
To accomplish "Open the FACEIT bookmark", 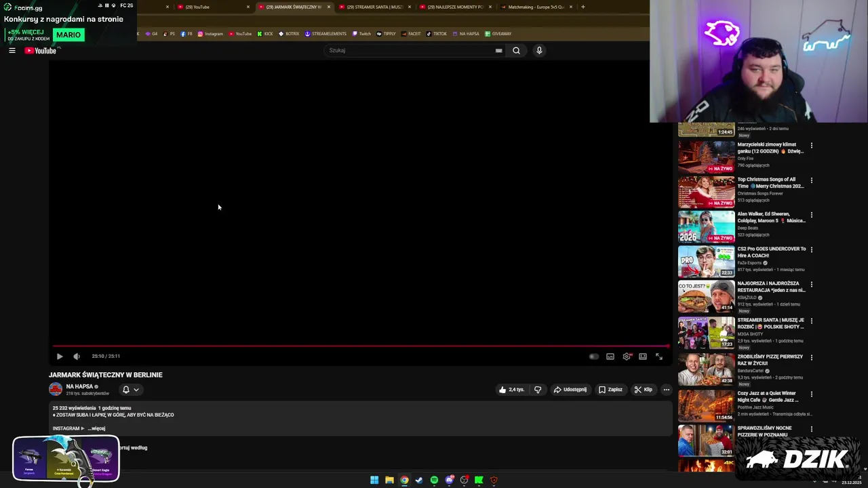I will [411, 34].
